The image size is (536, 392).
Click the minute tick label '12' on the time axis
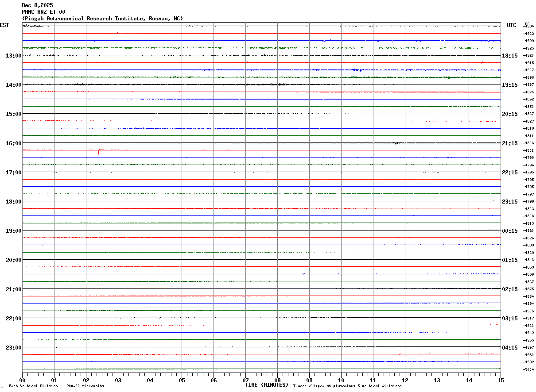click(405, 380)
